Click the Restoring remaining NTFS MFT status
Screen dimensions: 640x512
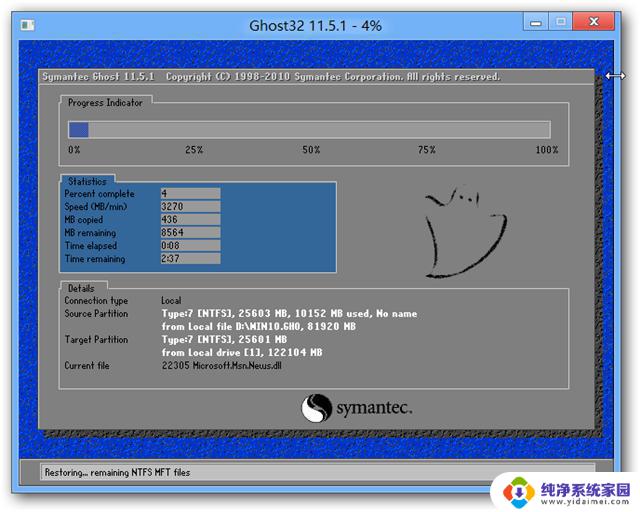pos(117,472)
